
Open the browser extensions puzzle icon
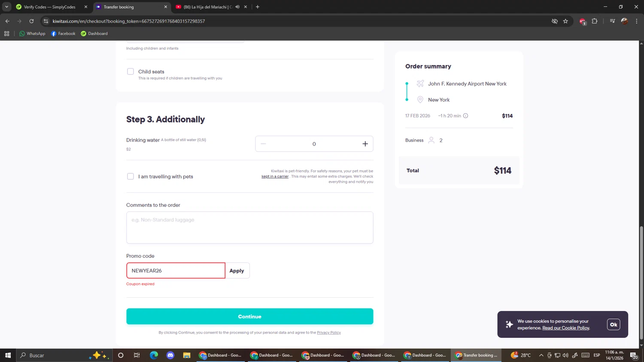point(595,21)
